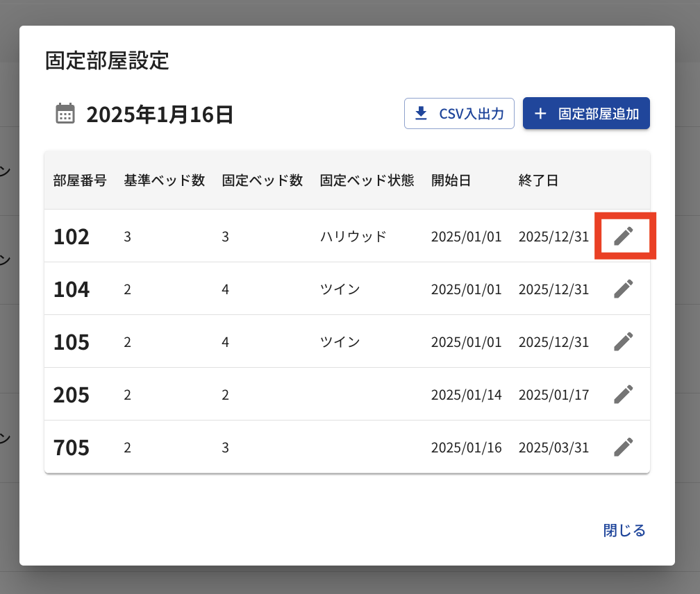The width and height of the screenshot is (700, 594).
Task: Select the 基準ベッド数 column header
Action: (165, 180)
